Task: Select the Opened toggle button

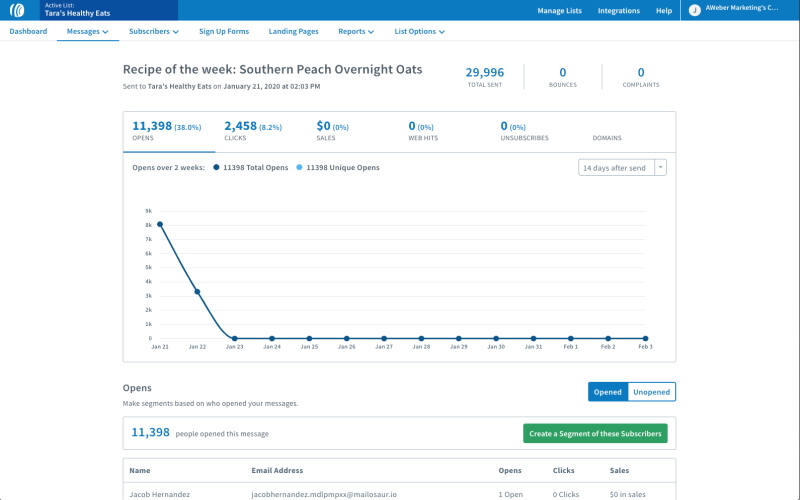Action: [608, 392]
